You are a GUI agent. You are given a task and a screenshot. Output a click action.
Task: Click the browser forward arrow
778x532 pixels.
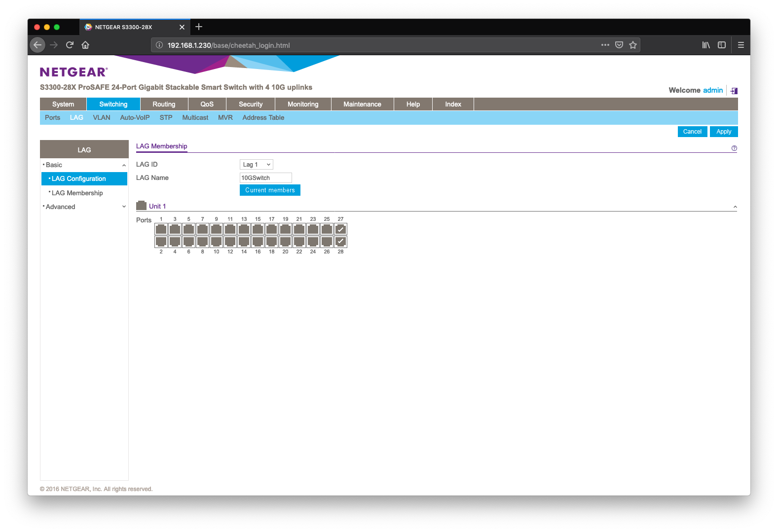[54, 45]
